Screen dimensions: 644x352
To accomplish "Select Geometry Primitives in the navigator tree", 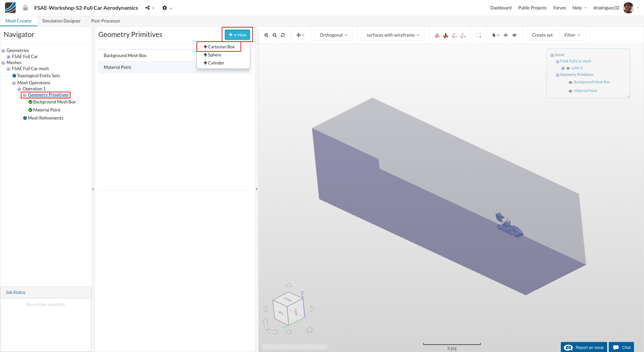I will point(48,95).
